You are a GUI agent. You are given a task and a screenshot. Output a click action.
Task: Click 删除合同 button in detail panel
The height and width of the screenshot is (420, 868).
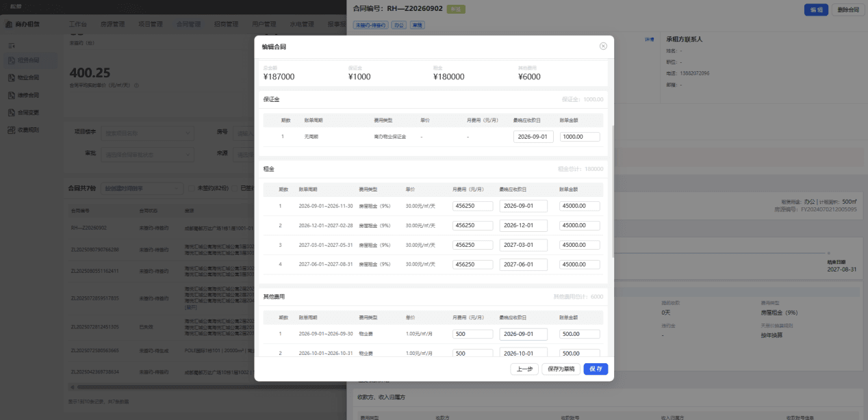848,10
